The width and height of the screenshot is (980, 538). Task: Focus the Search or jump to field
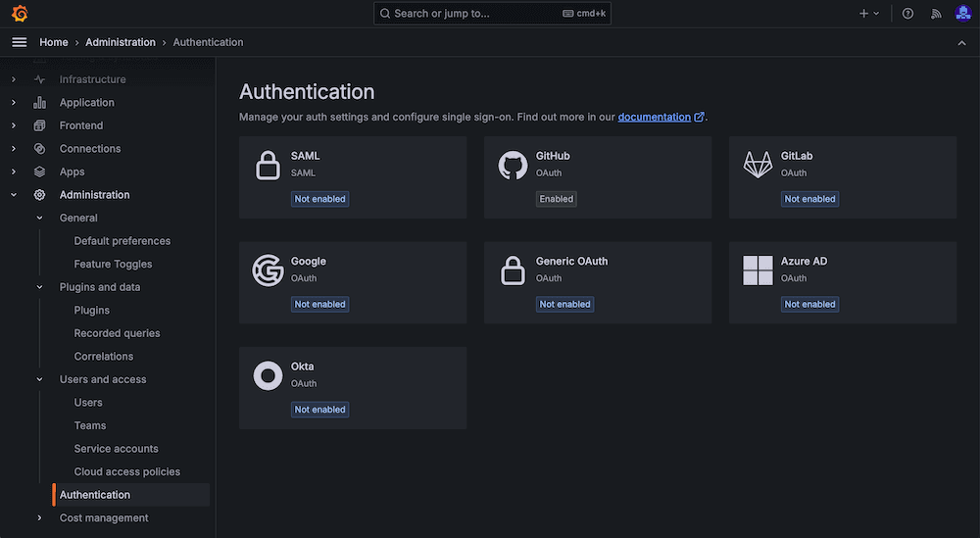pyautogui.click(x=493, y=13)
